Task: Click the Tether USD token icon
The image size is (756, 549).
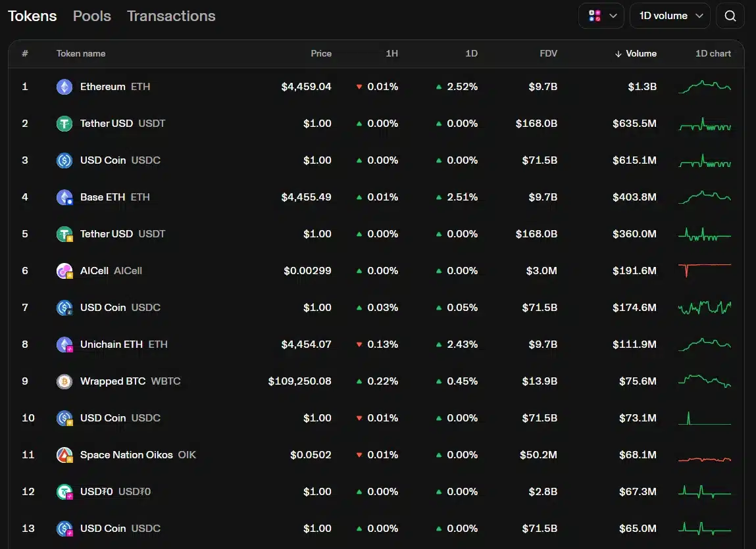Action: click(64, 123)
